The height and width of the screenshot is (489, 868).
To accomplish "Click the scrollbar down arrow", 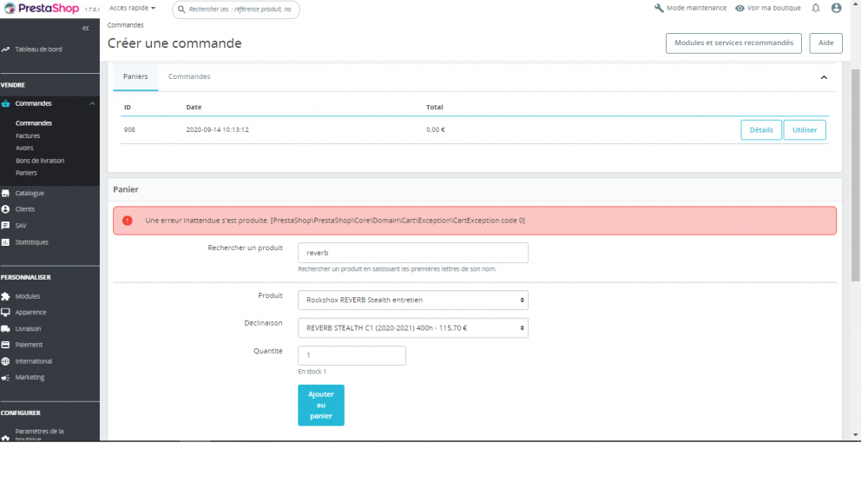I will tap(856, 435).
